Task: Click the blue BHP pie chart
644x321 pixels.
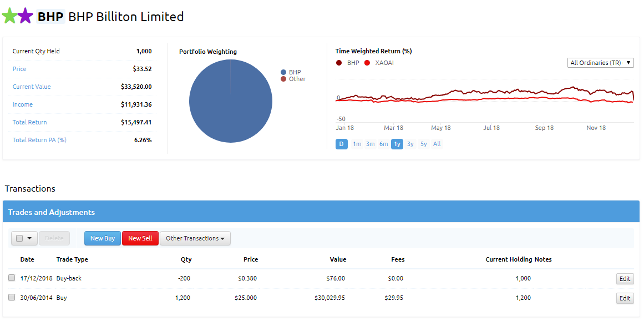Action: pos(230,101)
